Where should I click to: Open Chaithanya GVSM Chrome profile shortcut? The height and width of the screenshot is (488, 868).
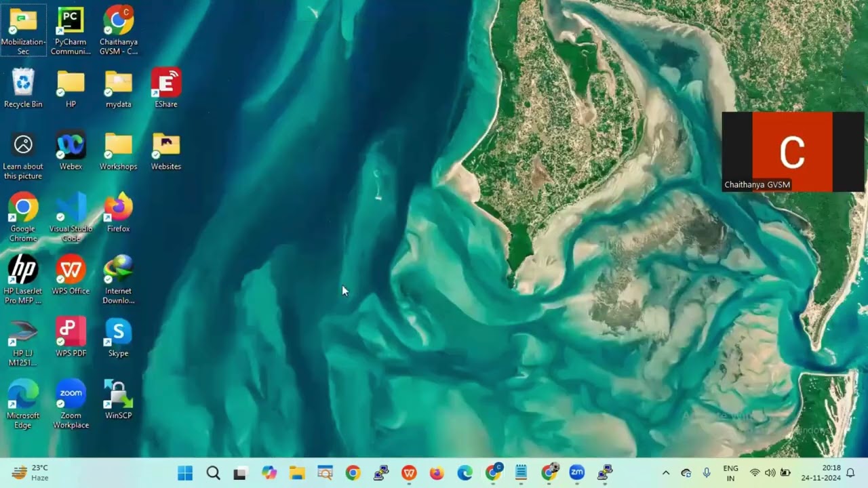118,30
